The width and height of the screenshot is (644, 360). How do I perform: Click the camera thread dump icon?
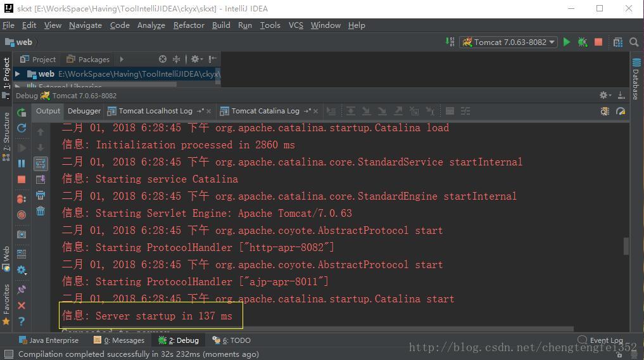pos(22,235)
